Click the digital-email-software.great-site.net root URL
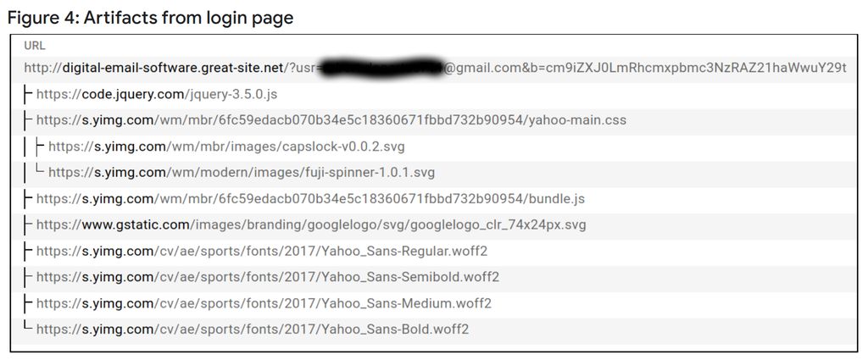The image size is (868, 360). tap(435, 68)
